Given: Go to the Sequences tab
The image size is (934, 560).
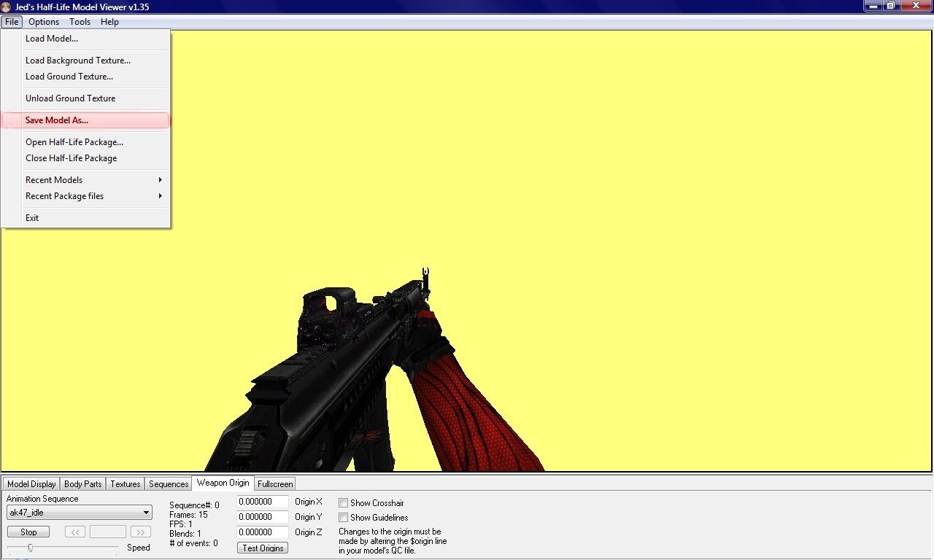Looking at the screenshot, I should pos(169,484).
